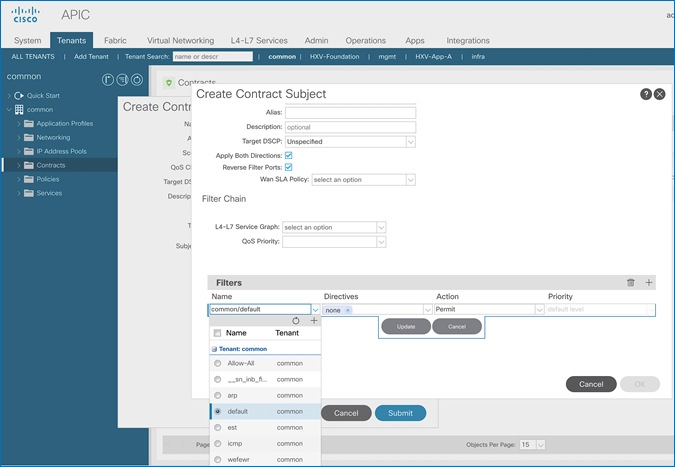Click the help question mark icon
The width and height of the screenshot is (675, 467).
pos(646,94)
